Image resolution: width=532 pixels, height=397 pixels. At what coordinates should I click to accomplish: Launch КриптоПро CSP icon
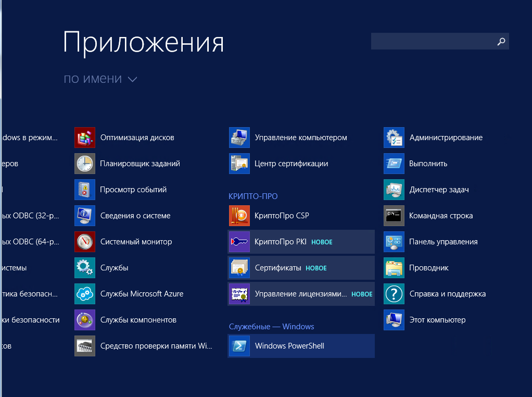[x=239, y=216]
